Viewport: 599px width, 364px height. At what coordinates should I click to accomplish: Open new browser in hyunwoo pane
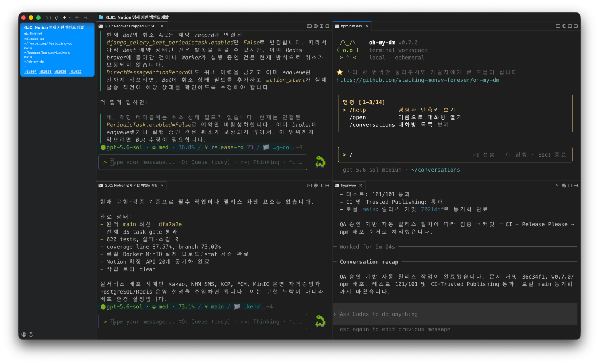click(564, 186)
